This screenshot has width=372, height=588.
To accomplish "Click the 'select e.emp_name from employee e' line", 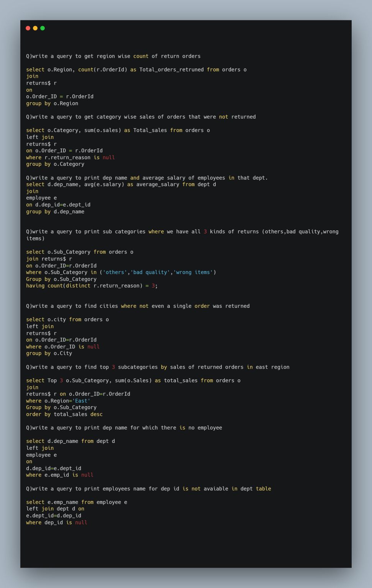I will pos(77,502).
